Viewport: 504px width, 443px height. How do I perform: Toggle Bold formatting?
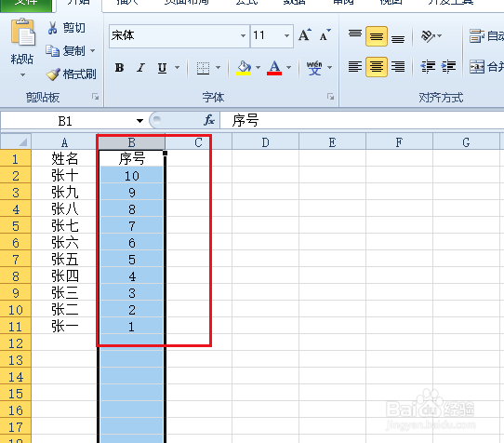click(119, 68)
